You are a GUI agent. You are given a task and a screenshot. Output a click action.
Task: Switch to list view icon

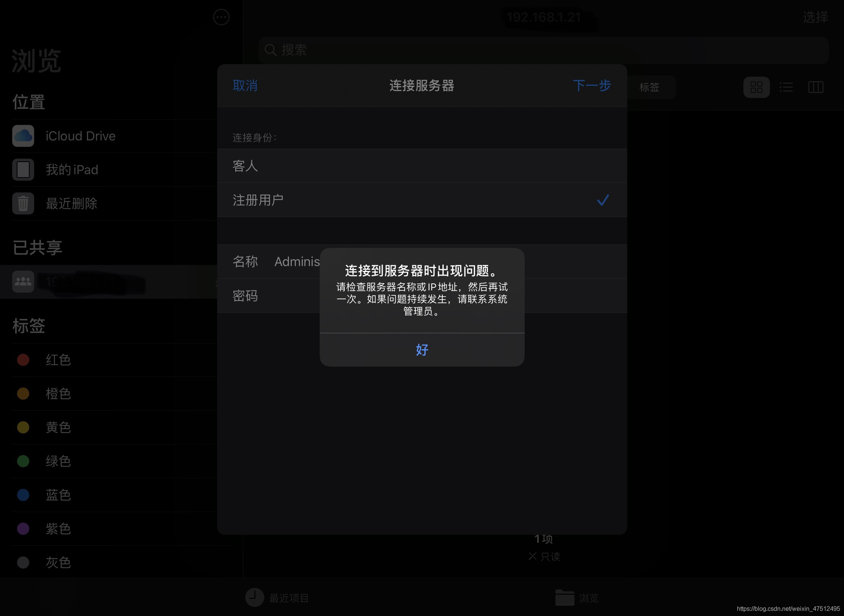click(x=786, y=87)
